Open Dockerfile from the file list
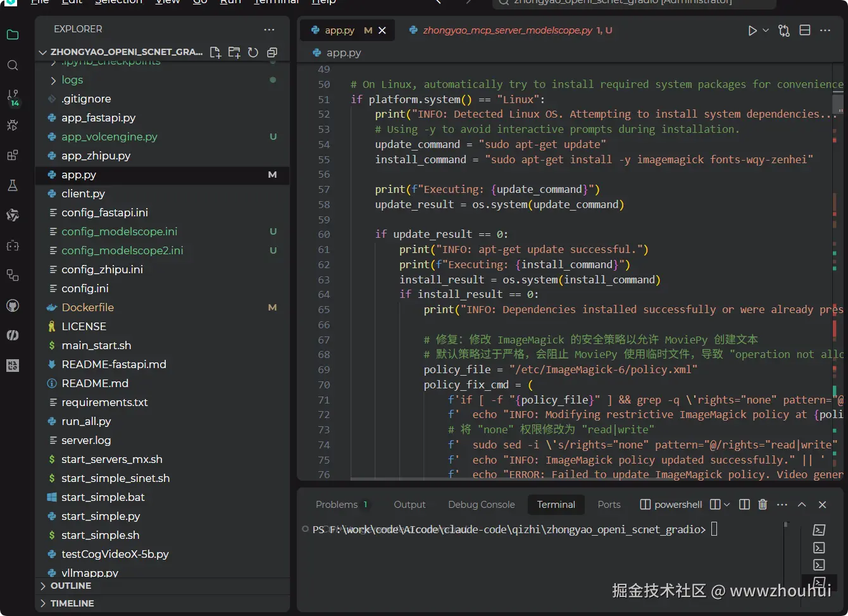This screenshot has width=848, height=616. pyautogui.click(x=87, y=307)
